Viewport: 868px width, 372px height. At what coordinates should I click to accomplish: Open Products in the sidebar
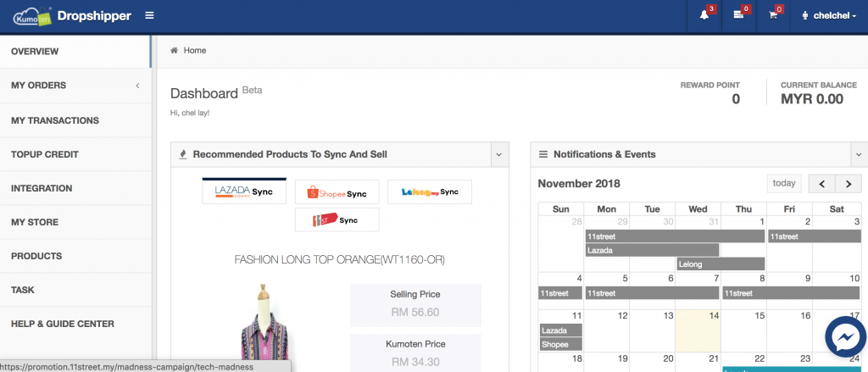(75, 256)
